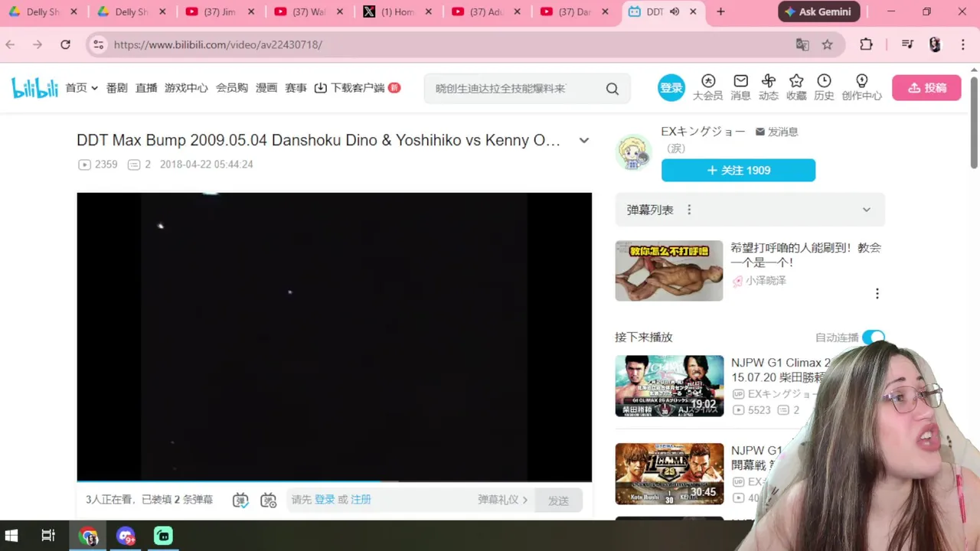Open NJPW G1 Climax 19:02 thumbnail
980x551 pixels.
tap(668, 386)
